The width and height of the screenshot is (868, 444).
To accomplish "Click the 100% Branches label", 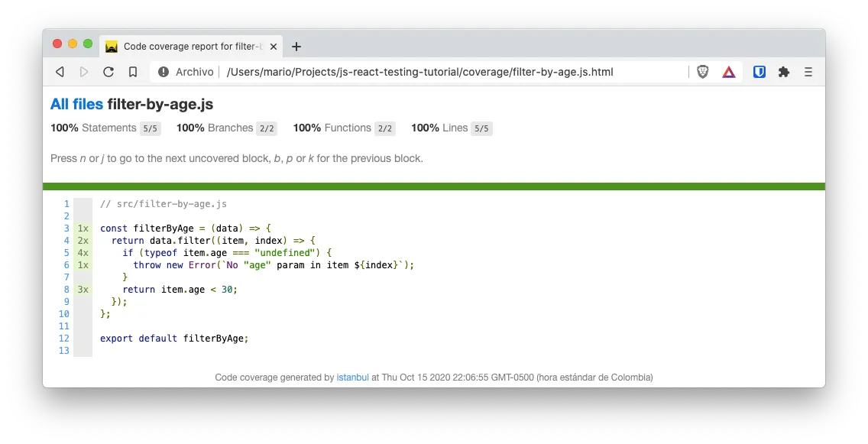I will click(x=215, y=128).
